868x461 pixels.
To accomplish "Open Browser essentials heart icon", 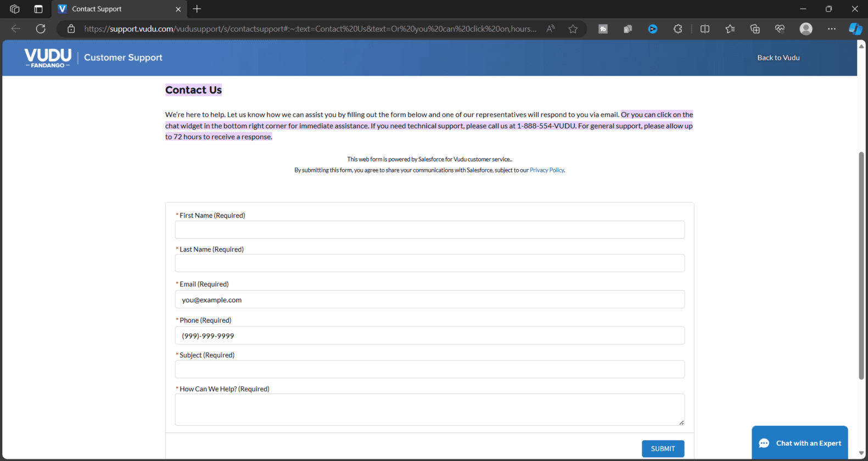I will coord(780,29).
